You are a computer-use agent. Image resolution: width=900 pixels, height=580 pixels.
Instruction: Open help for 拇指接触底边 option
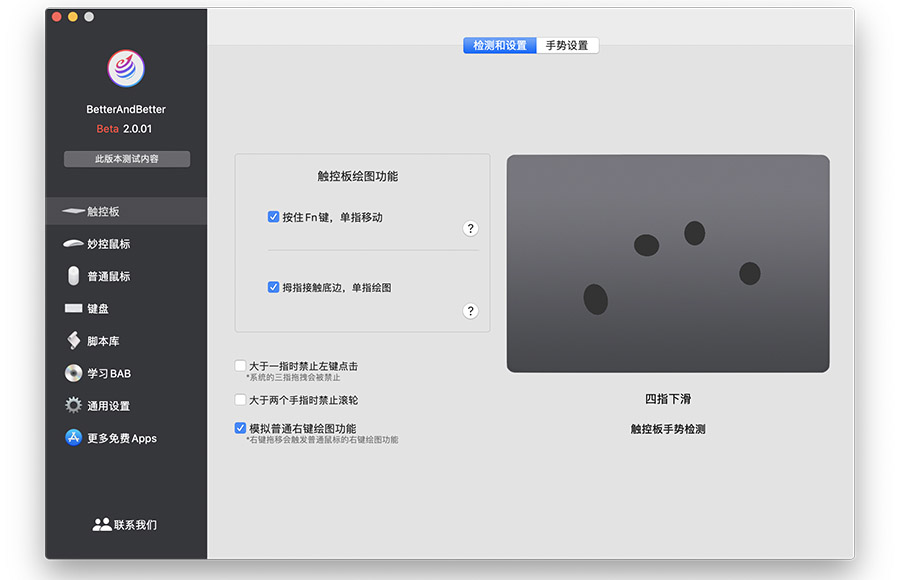[470, 311]
